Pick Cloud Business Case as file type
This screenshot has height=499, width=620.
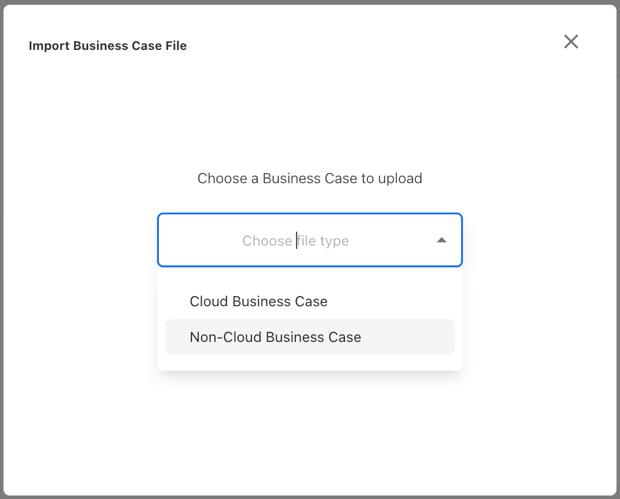[259, 301]
